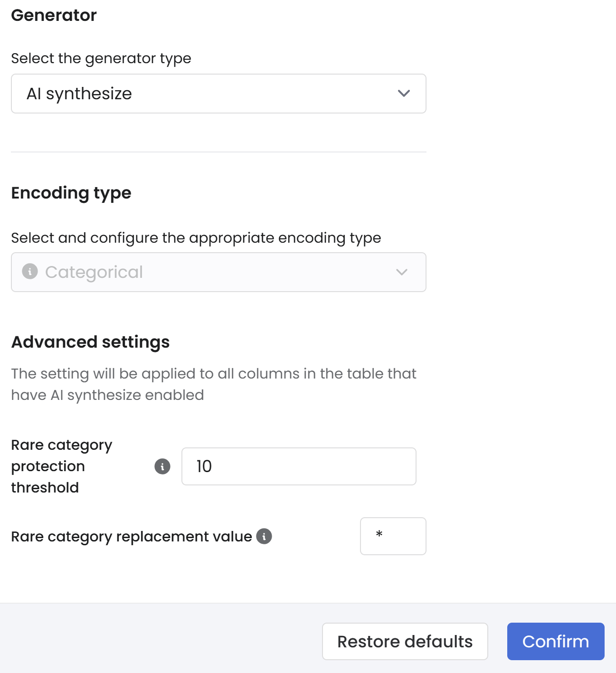Click the 'Rare category protection threshold' label
This screenshot has height=673, width=616.
click(x=61, y=466)
